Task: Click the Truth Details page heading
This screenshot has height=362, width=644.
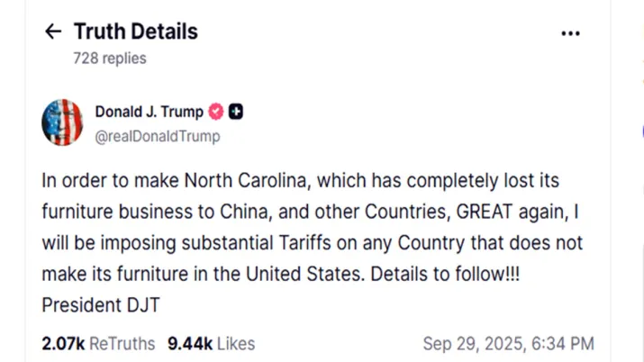Action: 135,32
